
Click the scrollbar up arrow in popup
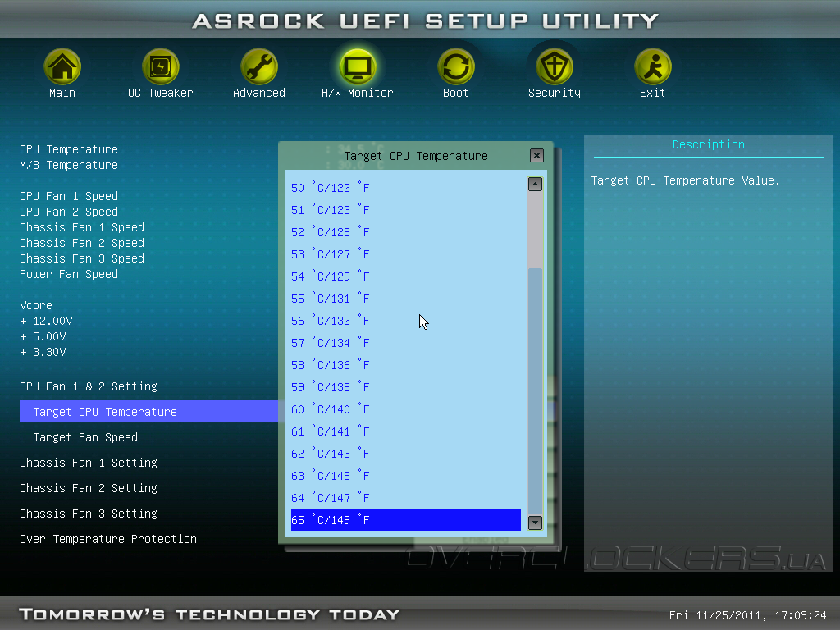pyautogui.click(x=535, y=185)
